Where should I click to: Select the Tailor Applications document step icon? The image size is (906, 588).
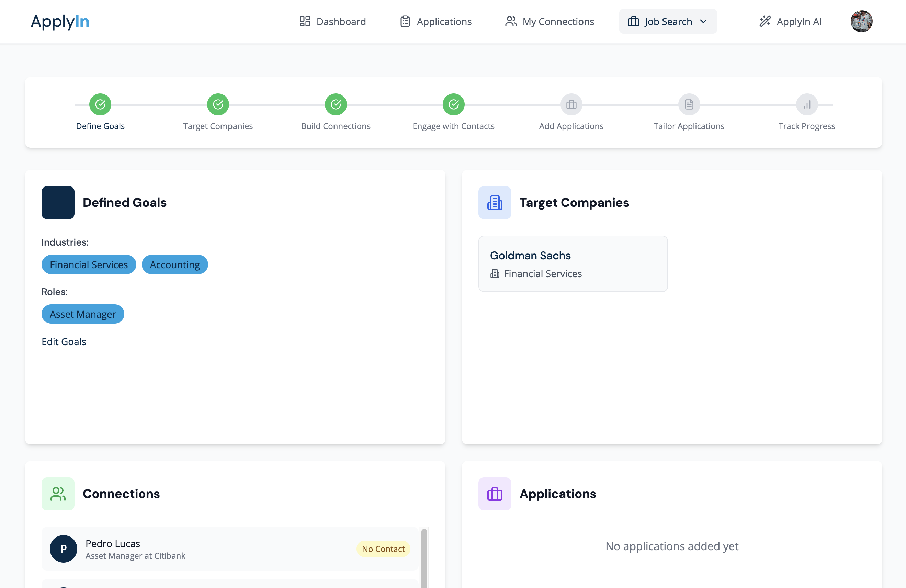689,104
